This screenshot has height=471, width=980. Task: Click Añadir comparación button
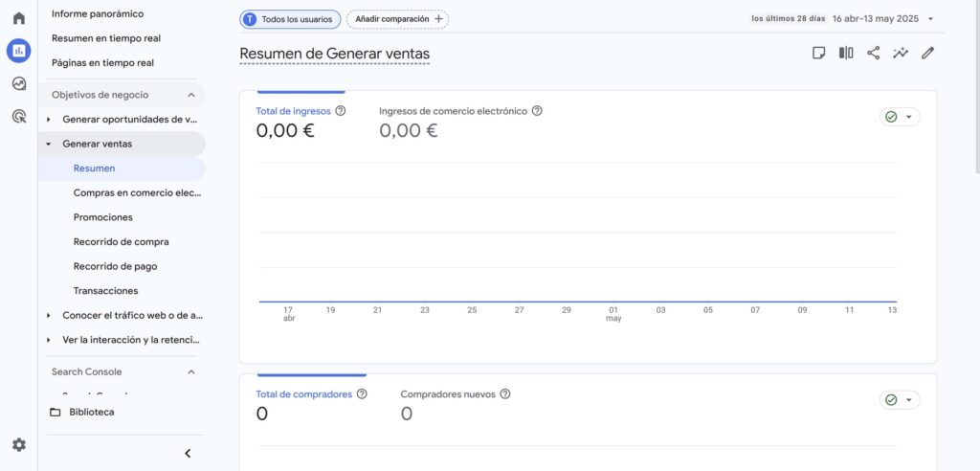(x=397, y=19)
